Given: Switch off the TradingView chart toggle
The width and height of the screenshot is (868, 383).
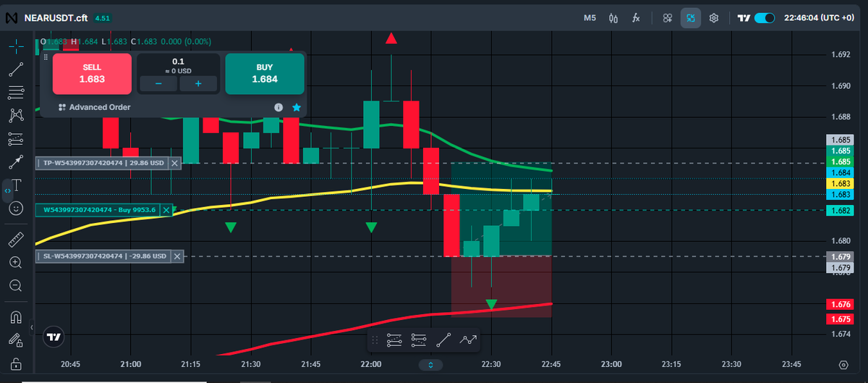Looking at the screenshot, I should point(765,18).
